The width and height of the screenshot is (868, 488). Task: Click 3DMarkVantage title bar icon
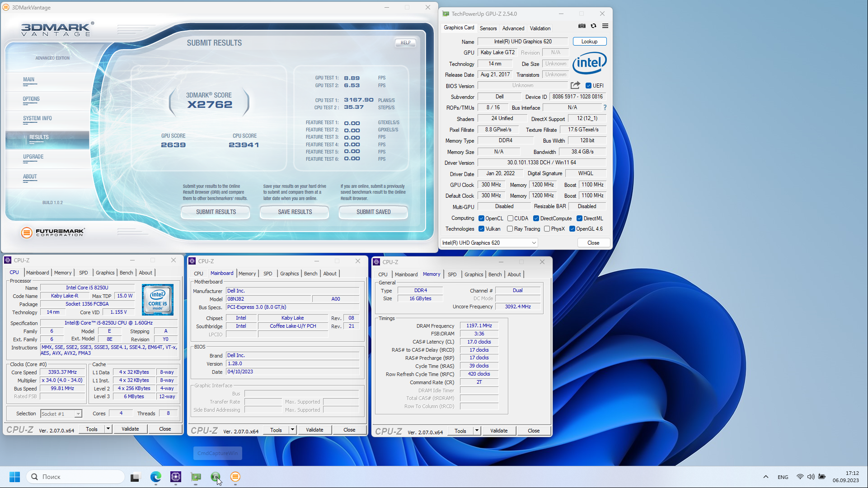[6, 7]
